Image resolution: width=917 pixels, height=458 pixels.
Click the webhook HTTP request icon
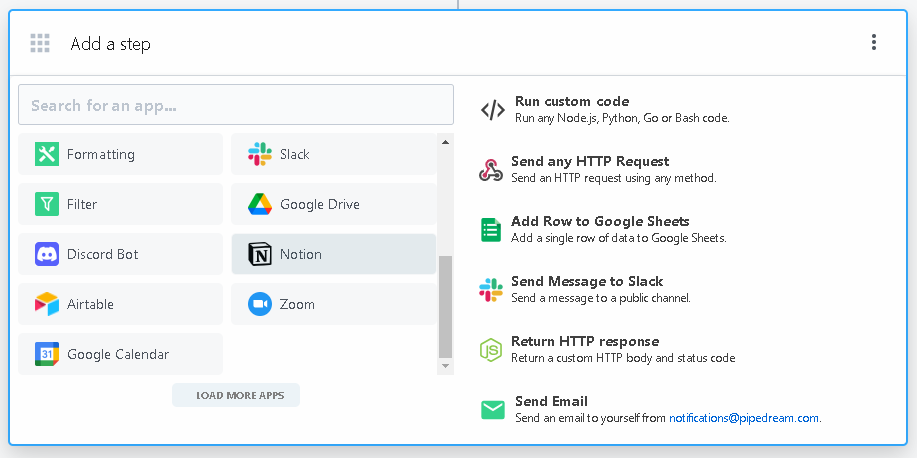pos(491,170)
